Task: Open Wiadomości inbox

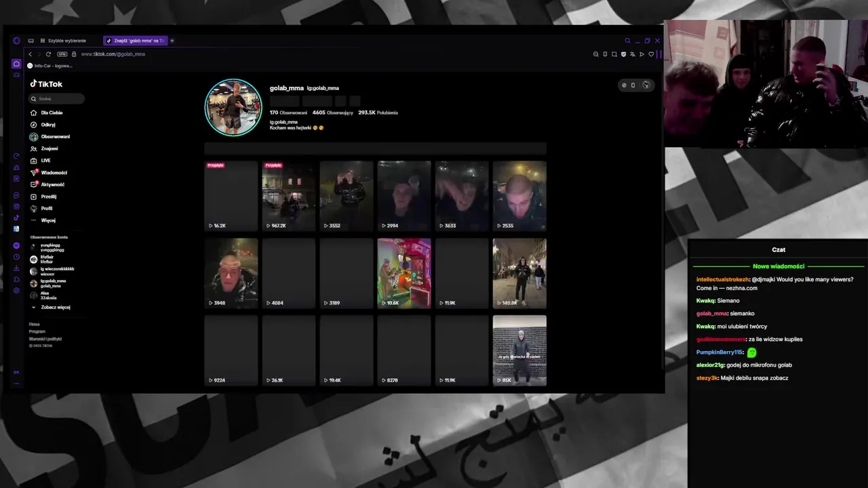Action: coord(49,173)
